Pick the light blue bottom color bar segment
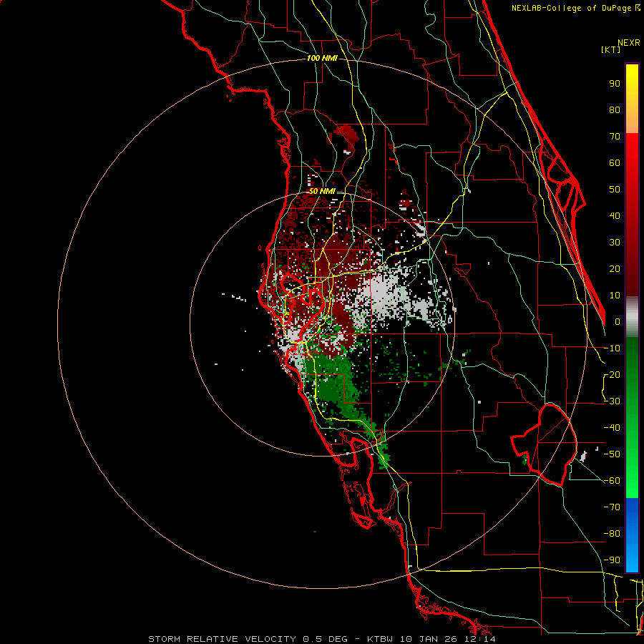The width and height of the screenshot is (644, 644). [632, 555]
